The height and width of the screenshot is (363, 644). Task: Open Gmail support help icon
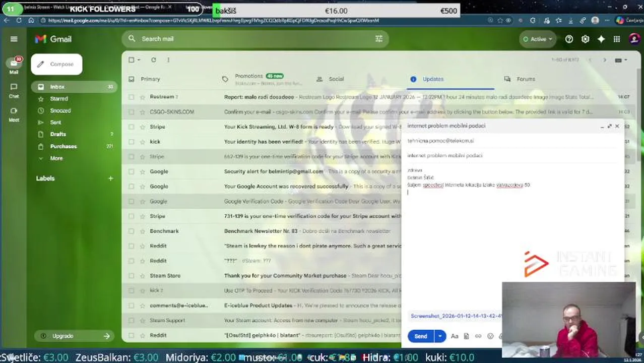pos(569,39)
